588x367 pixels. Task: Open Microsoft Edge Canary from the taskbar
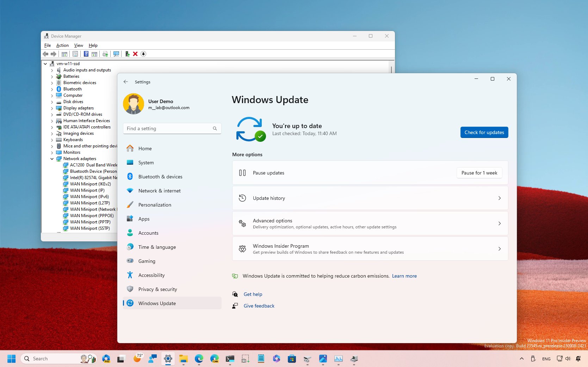(x=214, y=358)
